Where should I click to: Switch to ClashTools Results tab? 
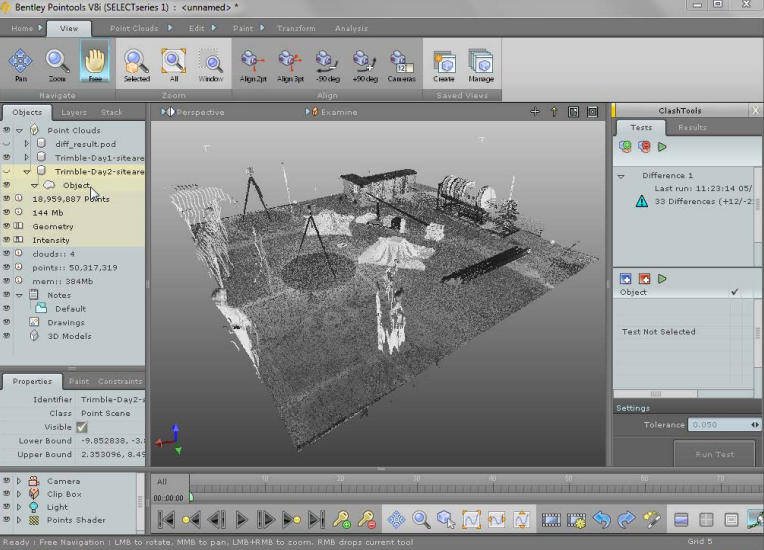tap(692, 127)
